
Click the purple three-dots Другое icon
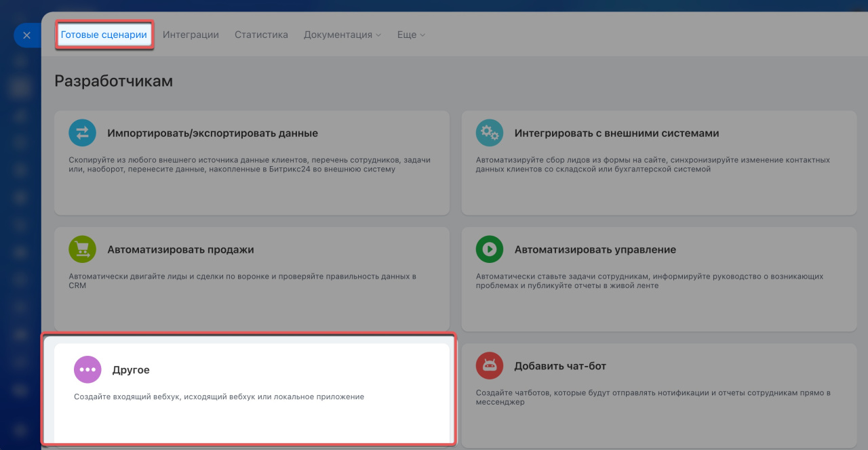tap(87, 370)
